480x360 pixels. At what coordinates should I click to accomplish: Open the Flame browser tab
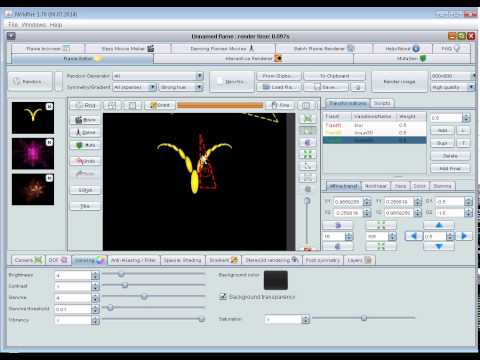coord(48,49)
